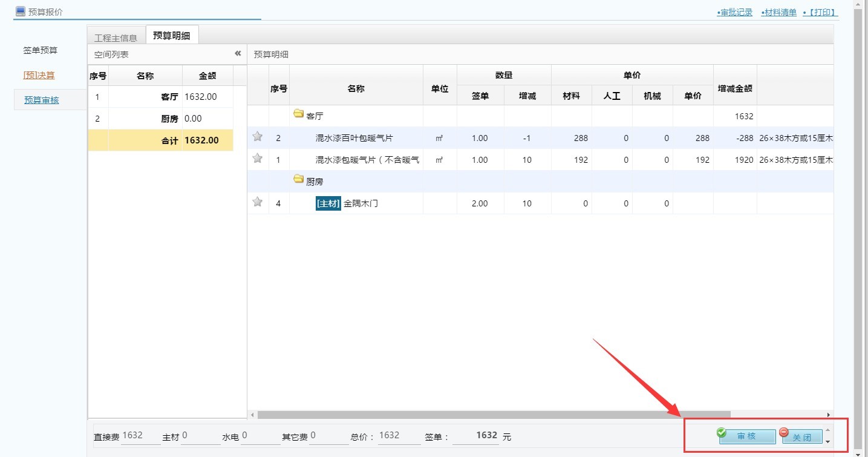Click the 材料清单 link
The width and height of the screenshot is (868, 457).
(778, 11)
